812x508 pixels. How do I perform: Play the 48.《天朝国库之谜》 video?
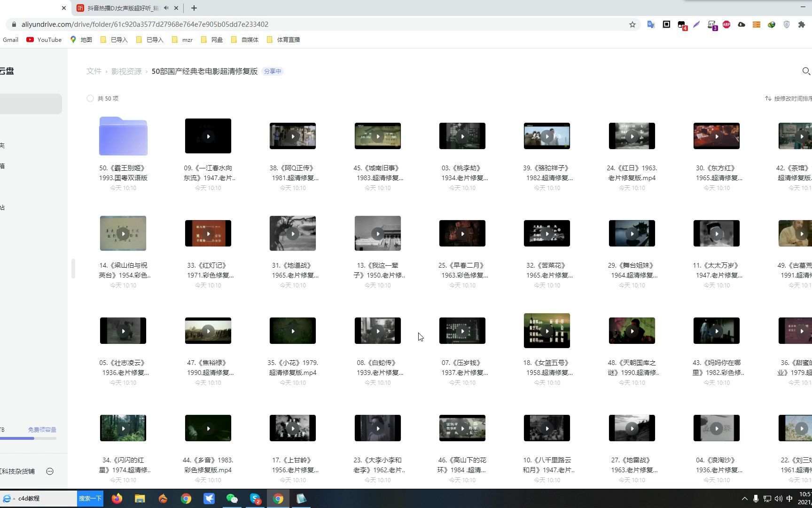click(x=632, y=331)
